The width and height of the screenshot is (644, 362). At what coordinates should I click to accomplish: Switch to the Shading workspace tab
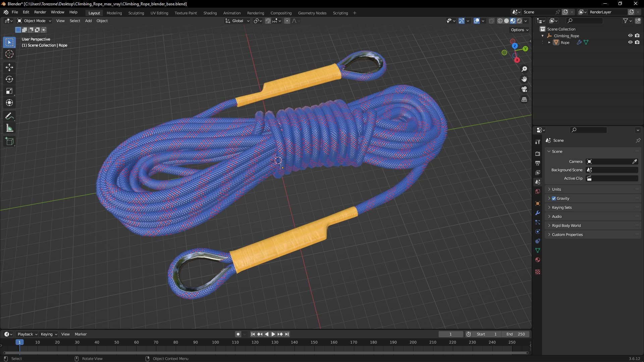(210, 13)
